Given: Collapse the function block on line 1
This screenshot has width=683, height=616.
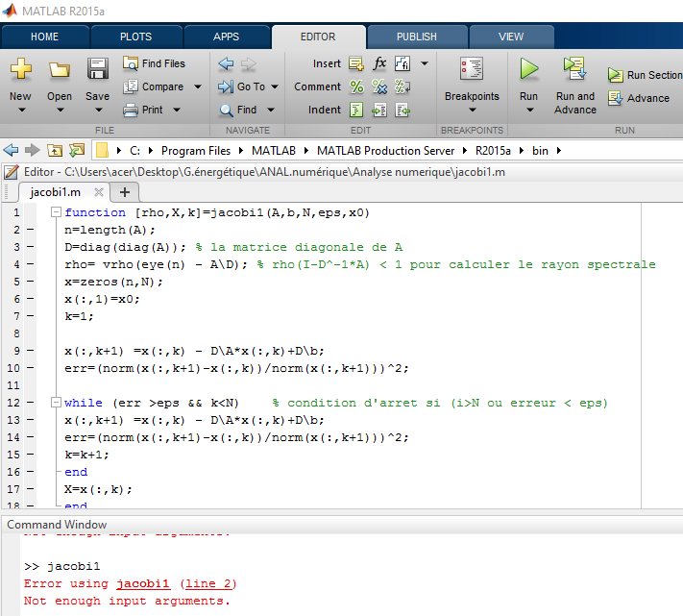Looking at the screenshot, I should (x=56, y=212).
